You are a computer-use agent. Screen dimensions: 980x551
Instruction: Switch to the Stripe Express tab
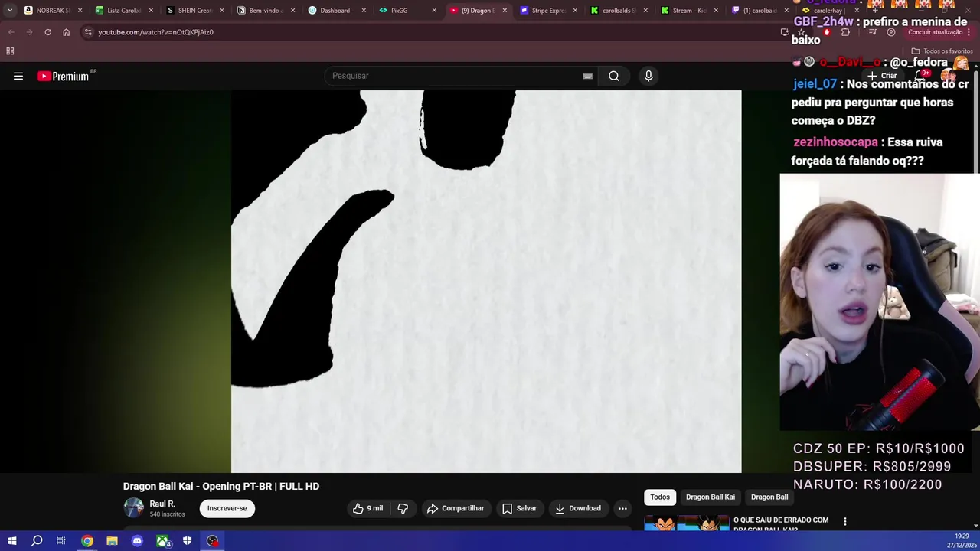(548, 11)
